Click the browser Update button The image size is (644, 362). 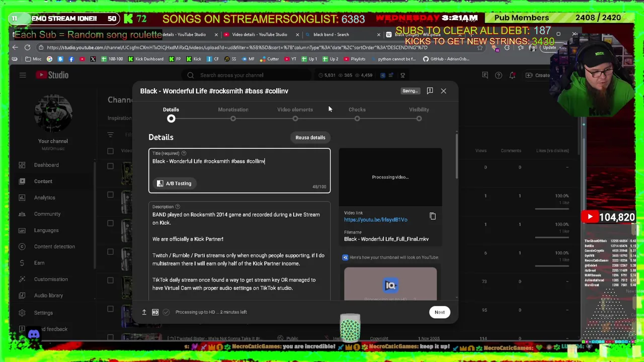pos(549,48)
